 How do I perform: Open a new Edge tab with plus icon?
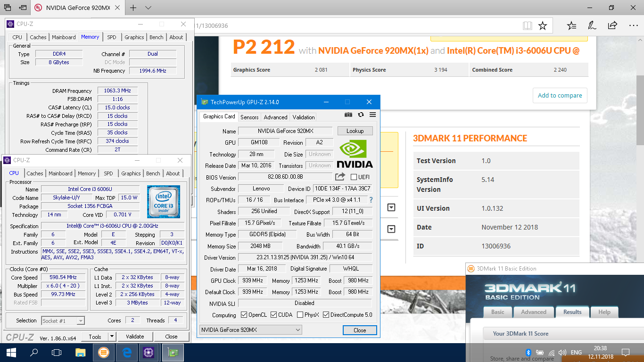(133, 8)
